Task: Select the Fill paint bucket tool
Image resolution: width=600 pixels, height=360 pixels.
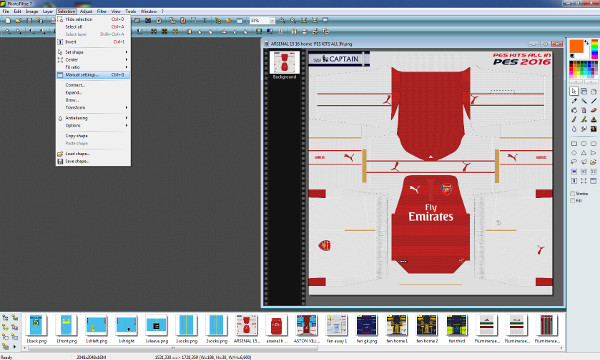Action: point(574,110)
